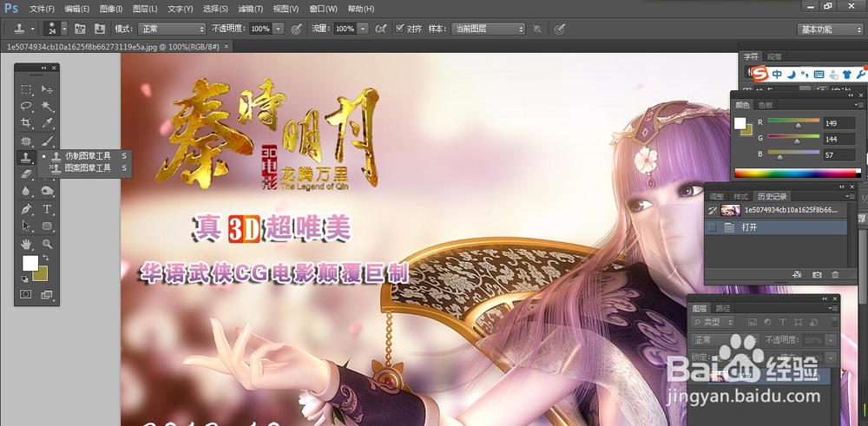The height and width of the screenshot is (426, 868).
Task: Create new snapshot camera button
Action: pyautogui.click(x=817, y=274)
